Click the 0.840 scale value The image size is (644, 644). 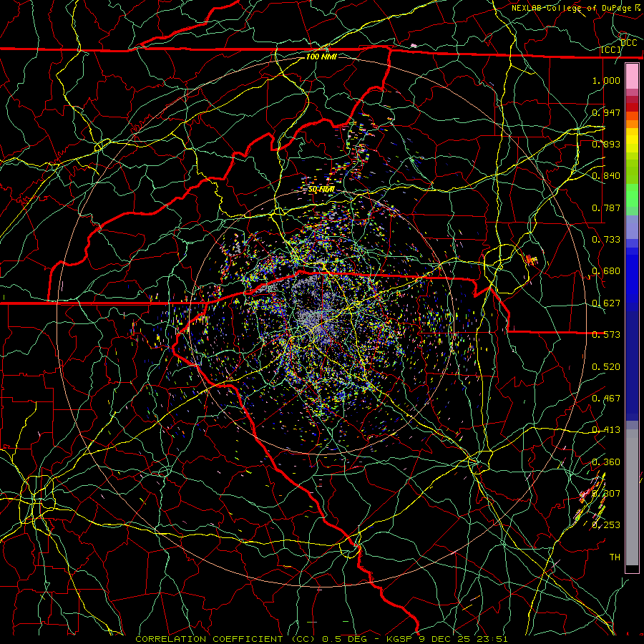click(606, 176)
